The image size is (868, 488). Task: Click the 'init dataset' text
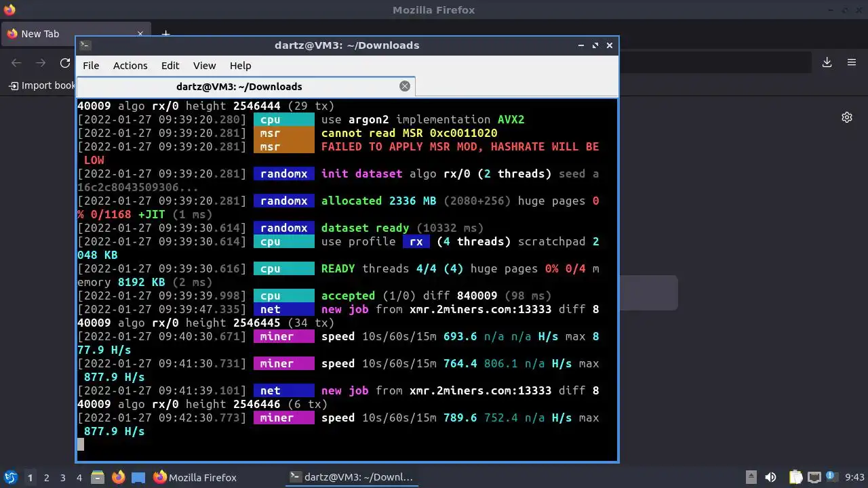(361, 174)
